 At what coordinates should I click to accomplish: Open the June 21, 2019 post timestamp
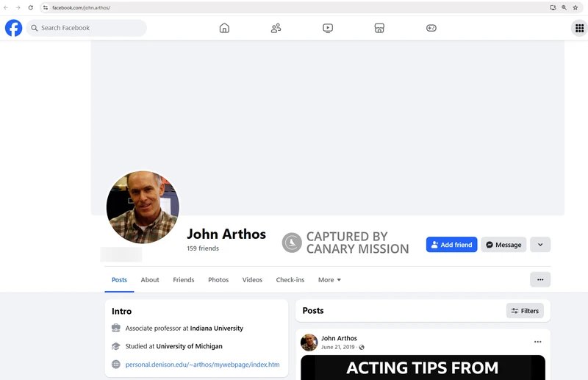[x=337, y=347]
